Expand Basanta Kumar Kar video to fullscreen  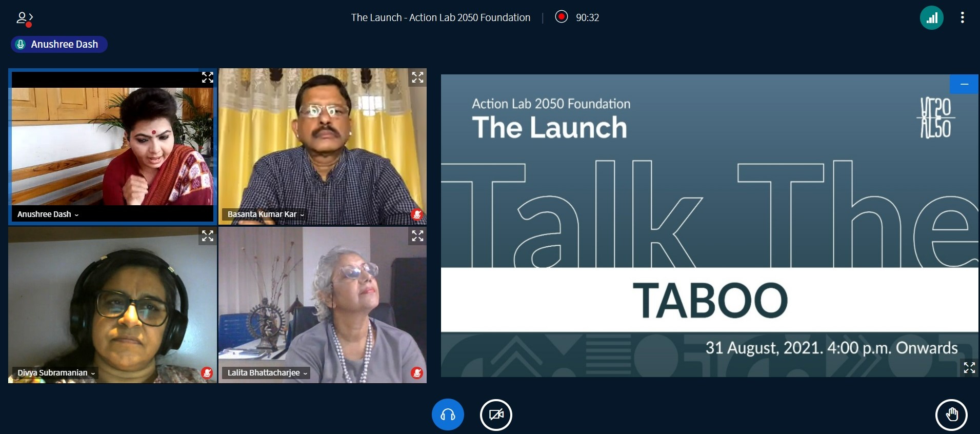[417, 77]
